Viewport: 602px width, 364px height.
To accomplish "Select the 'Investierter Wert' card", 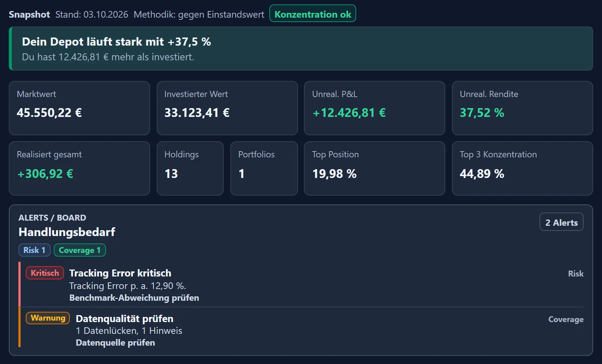I will pos(227,108).
